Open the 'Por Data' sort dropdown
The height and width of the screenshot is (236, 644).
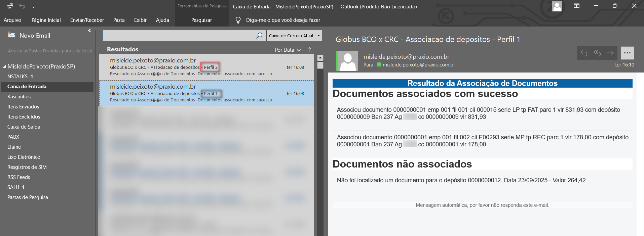point(288,50)
